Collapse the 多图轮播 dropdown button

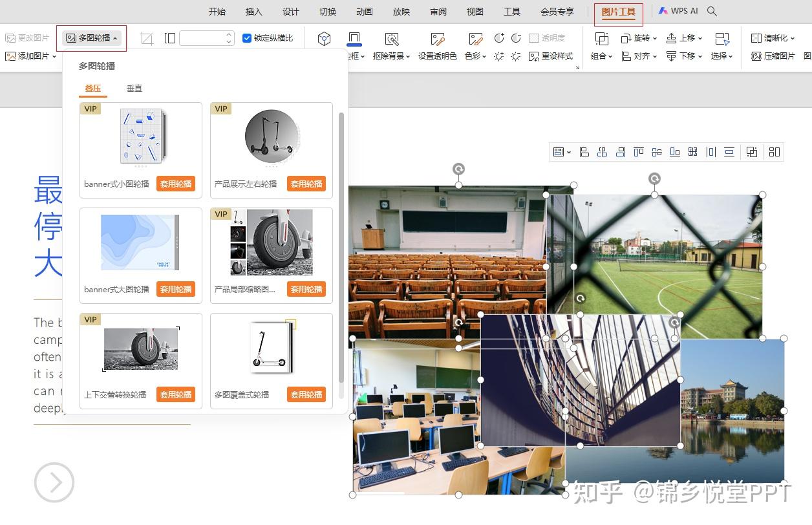(92, 38)
